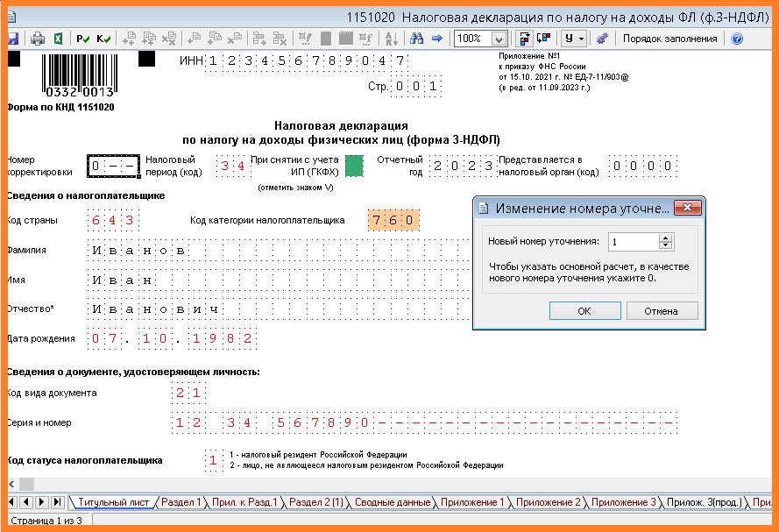Viewport: 779px width, 532px height.
Task: Click Порядок заполнения toolbar link
Action: point(669,39)
